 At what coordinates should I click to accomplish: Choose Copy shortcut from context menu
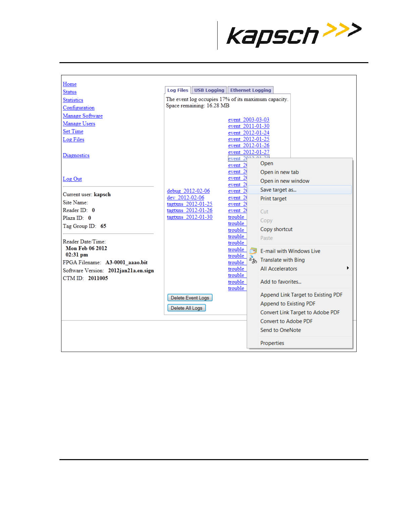coord(276,229)
